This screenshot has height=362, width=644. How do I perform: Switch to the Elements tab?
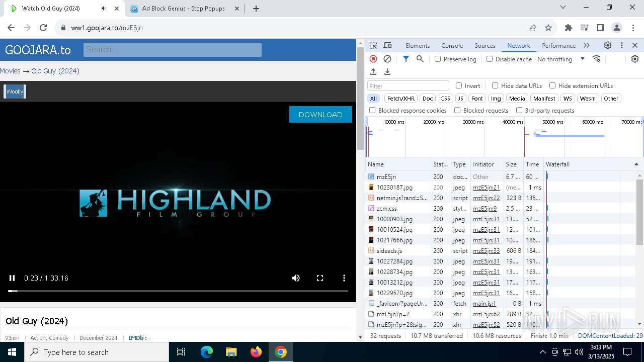pos(418,45)
